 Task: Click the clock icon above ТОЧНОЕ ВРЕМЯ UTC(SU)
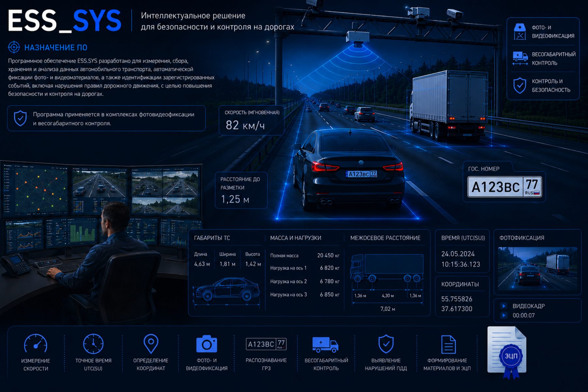pos(93,344)
